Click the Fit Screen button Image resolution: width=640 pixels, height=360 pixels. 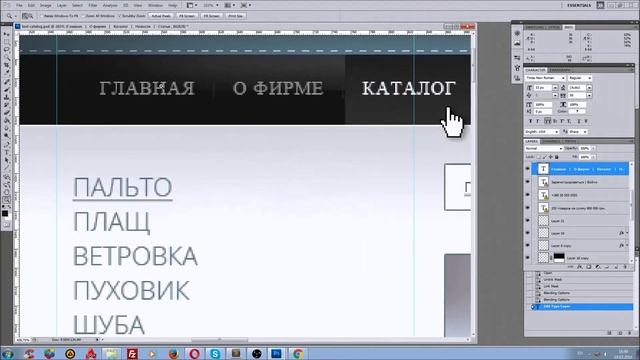(x=187, y=16)
